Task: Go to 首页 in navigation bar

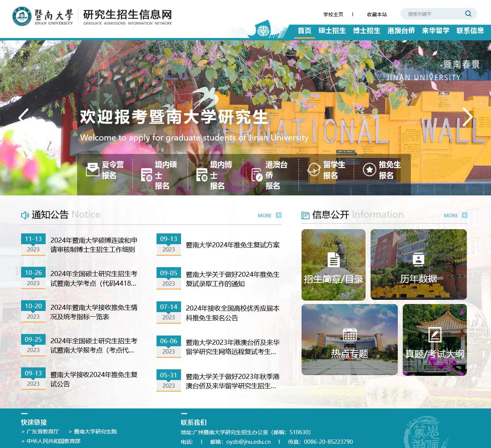Action: [305, 31]
